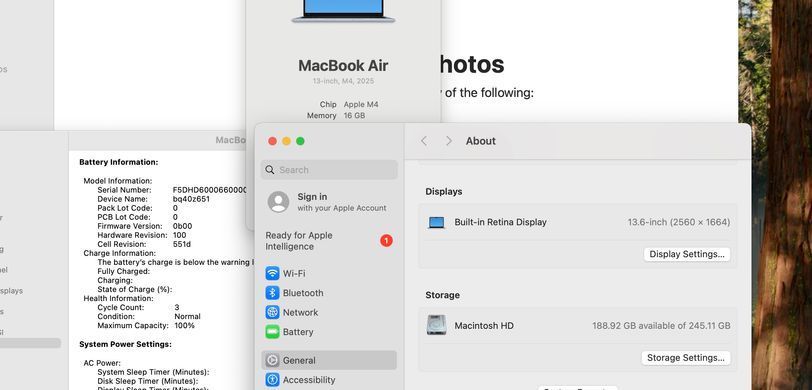Select the General gear icon
Viewport: 812px width, 390px height.
click(272, 360)
